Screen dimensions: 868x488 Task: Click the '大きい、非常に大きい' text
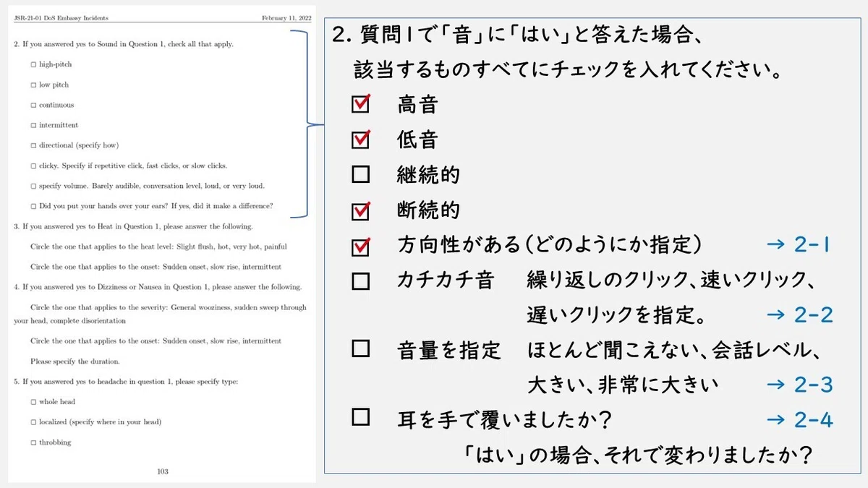(x=623, y=385)
